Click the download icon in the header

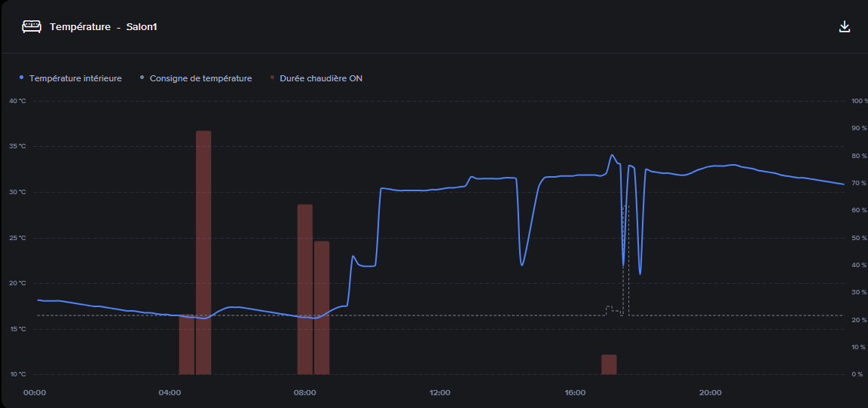(845, 27)
